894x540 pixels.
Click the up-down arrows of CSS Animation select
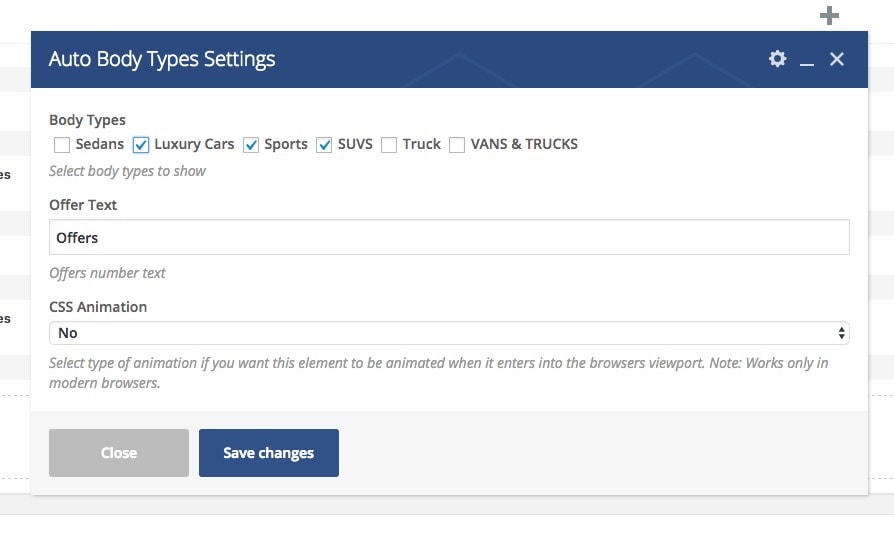(841, 333)
